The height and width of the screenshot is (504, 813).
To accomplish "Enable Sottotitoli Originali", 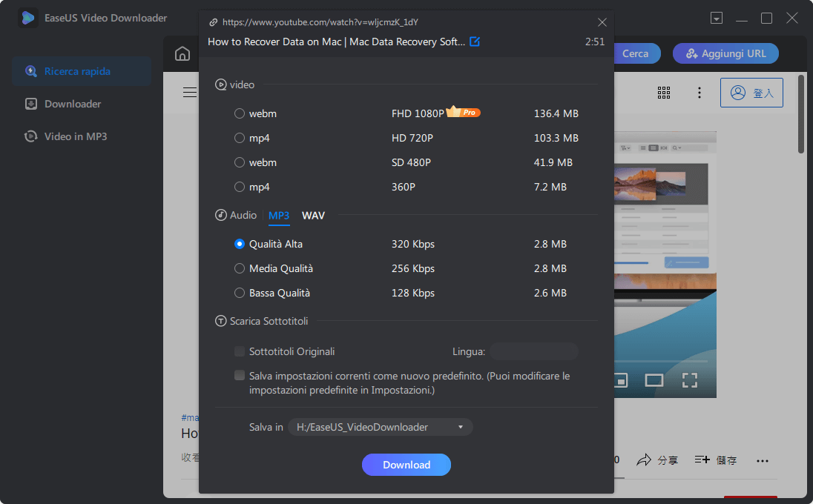I will (x=240, y=351).
